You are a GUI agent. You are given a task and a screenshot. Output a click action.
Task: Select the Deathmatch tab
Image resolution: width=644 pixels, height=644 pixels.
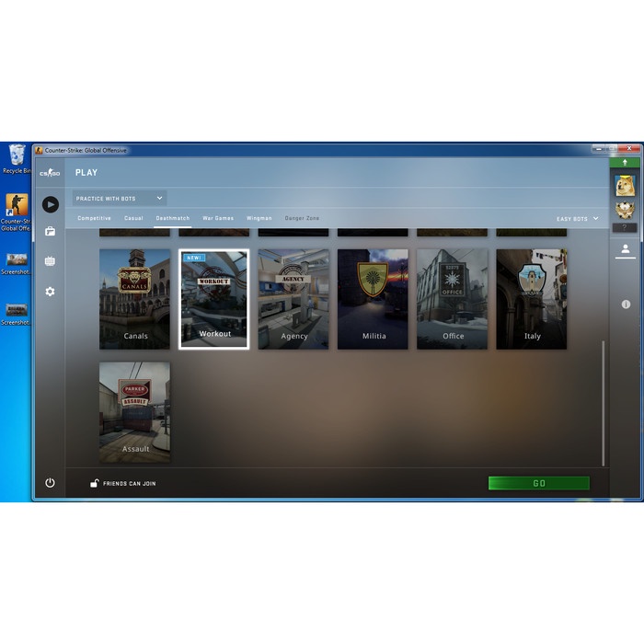173,218
